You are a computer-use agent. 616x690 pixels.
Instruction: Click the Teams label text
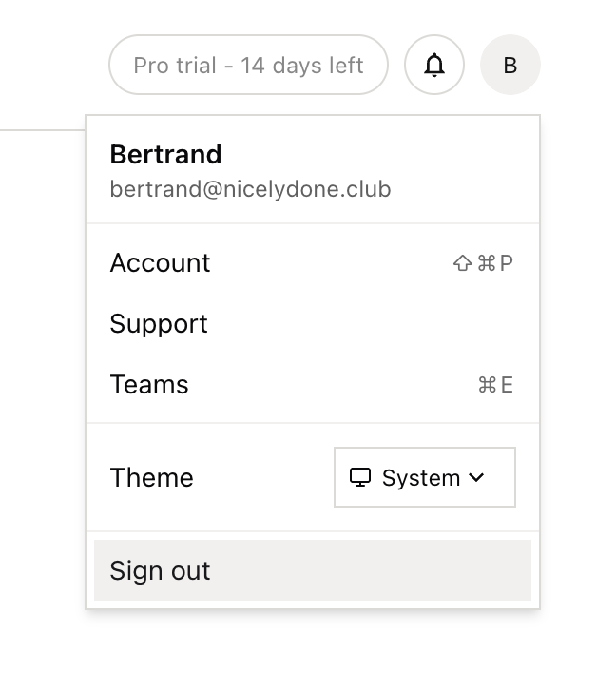149,385
